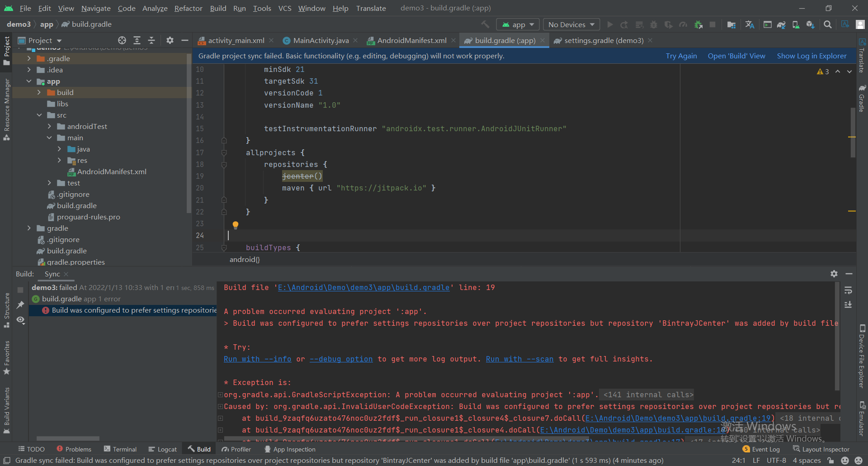This screenshot has height=466, width=868.
Task: Click Show Log in Explorer link
Action: [x=811, y=56]
